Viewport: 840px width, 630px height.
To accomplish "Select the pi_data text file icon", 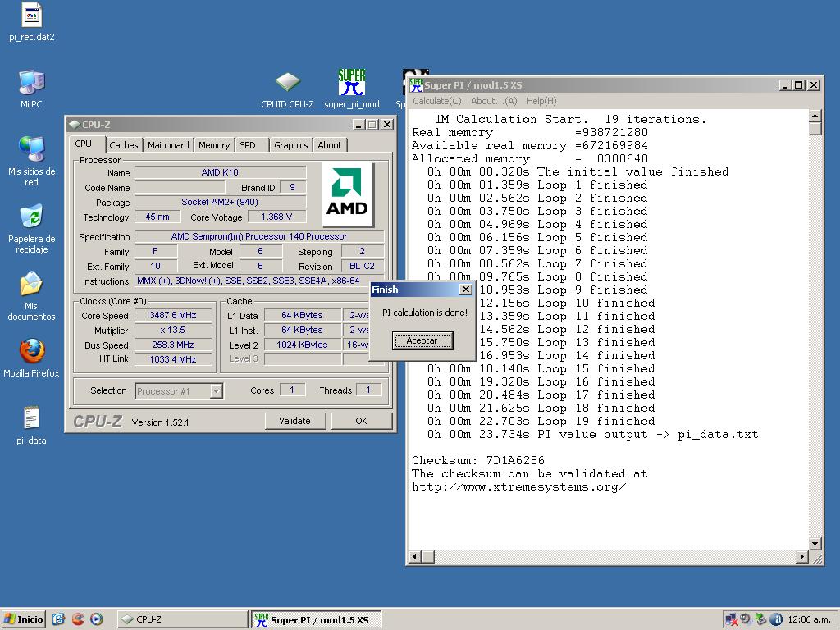I will pyautogui.click(x=32, y=418).
